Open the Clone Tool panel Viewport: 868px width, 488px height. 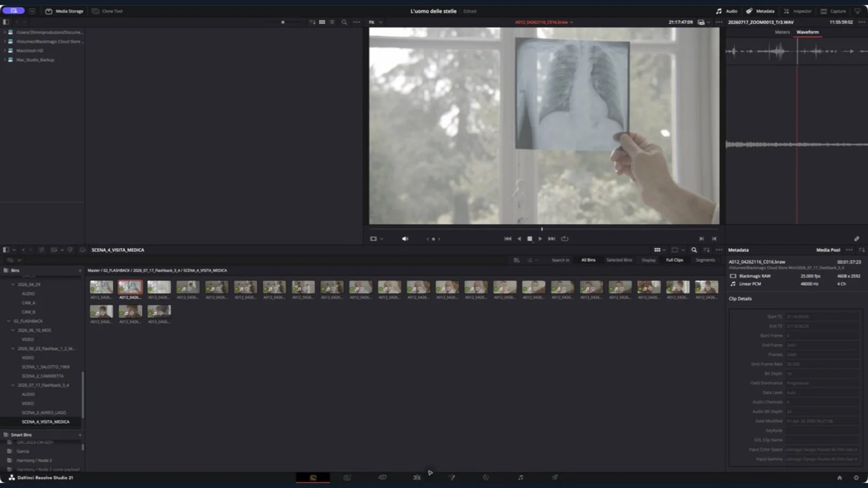107,11
